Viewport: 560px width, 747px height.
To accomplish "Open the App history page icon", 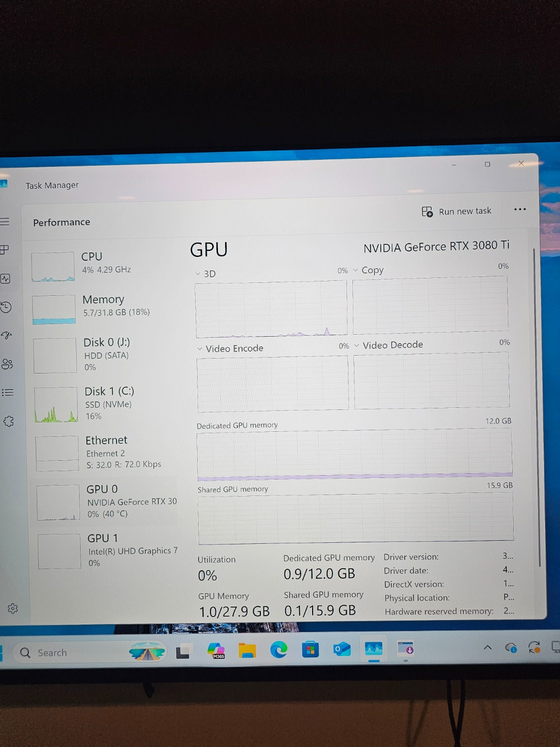I will pyautogui.click(x=6, y=307).
